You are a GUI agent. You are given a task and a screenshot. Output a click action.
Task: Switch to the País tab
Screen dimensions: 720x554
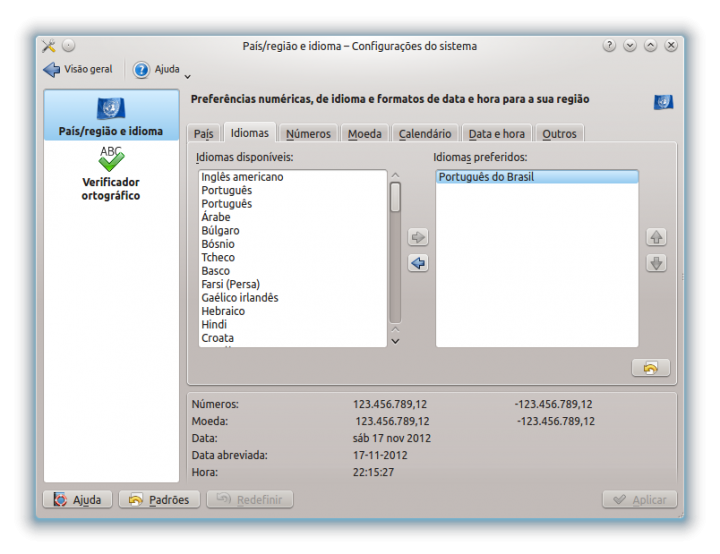[203, 134]
